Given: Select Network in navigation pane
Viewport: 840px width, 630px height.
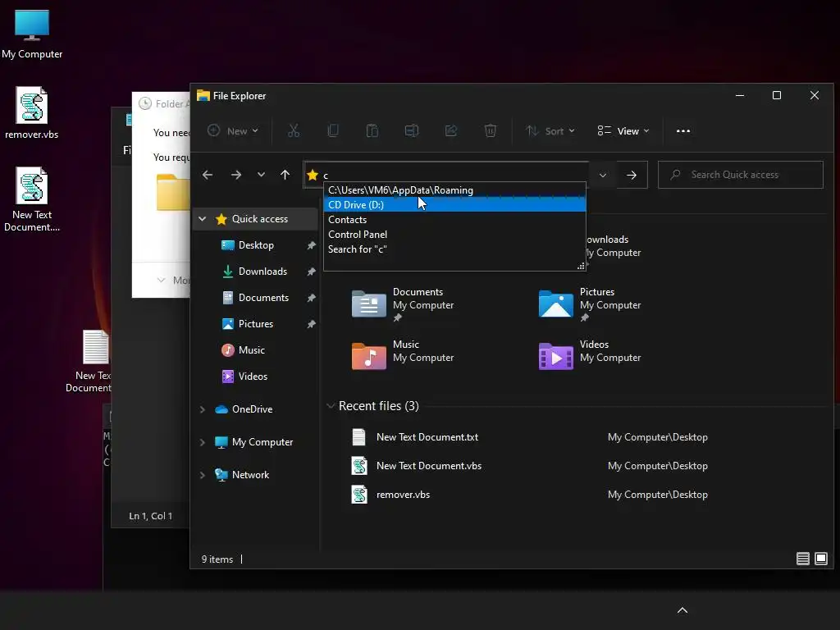Looking at the screenshot, I should coord(250,475).
